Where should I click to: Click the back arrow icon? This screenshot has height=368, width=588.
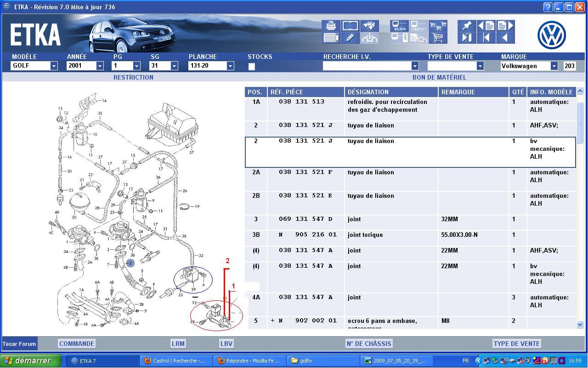[505, 38]
